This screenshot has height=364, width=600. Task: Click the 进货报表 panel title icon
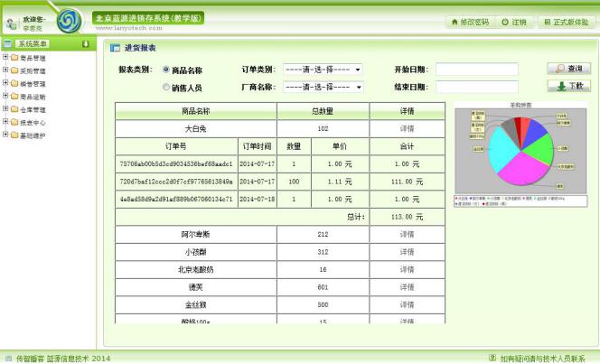coord(115,48)
